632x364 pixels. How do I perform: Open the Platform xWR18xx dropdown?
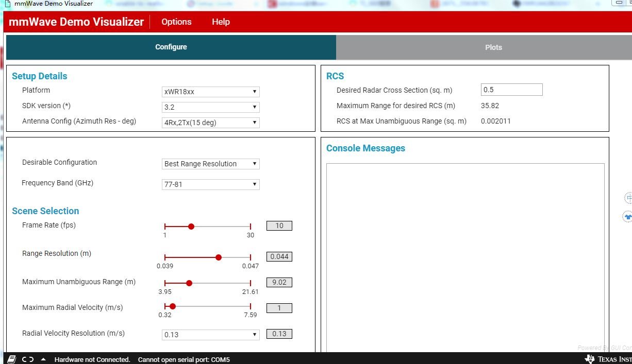(211, 92)
